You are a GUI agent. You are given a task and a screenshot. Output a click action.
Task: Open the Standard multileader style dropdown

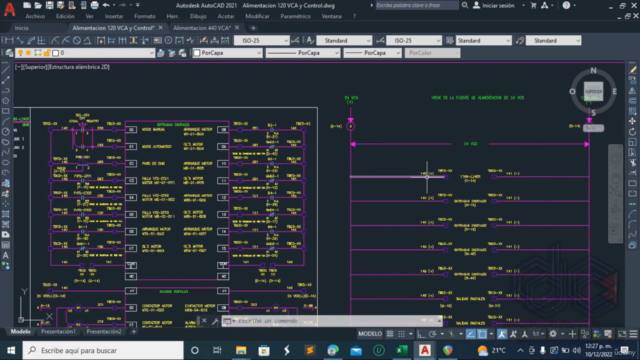point(553,40)
